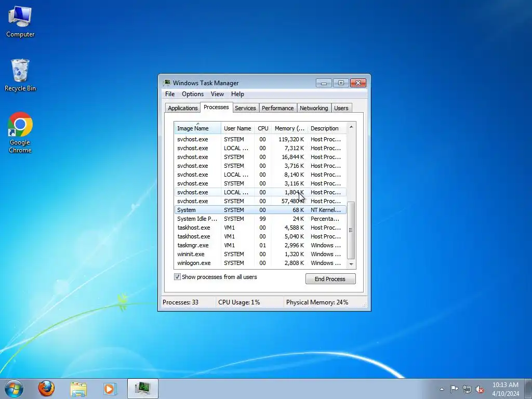Open the View menu
Image resolution: width=532 pixels, height=399 pixels.
217,94
